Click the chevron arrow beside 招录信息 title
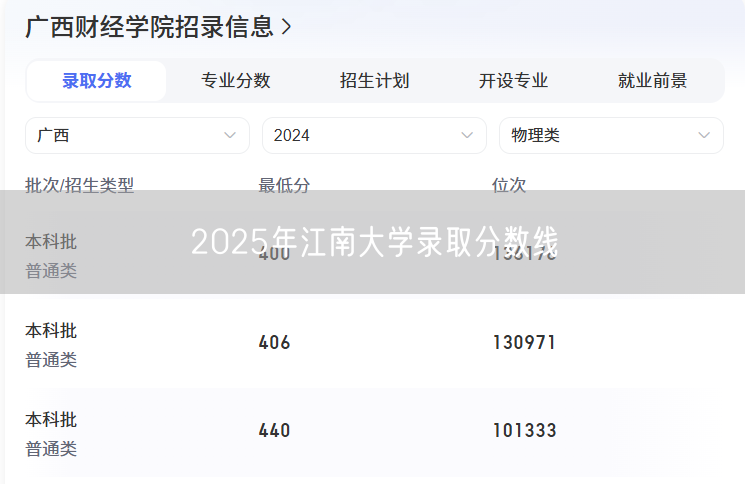Image resolution: width=745 pixels, height=484 pixels. point(287,27)
